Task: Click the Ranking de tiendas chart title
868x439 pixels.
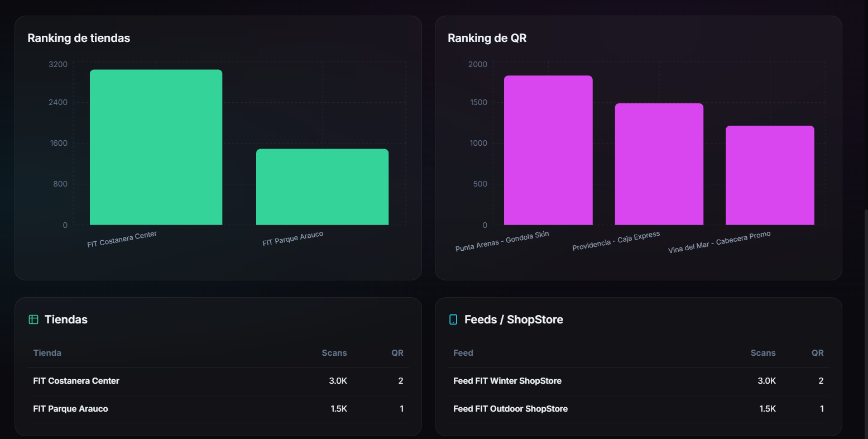Action: tap(79, 38)
